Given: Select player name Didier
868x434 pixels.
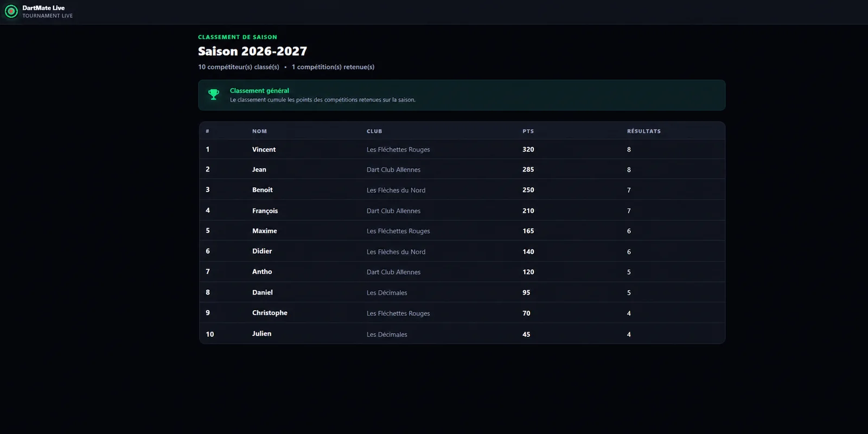Looking at the screenshot, I should [x=262, y=251].
